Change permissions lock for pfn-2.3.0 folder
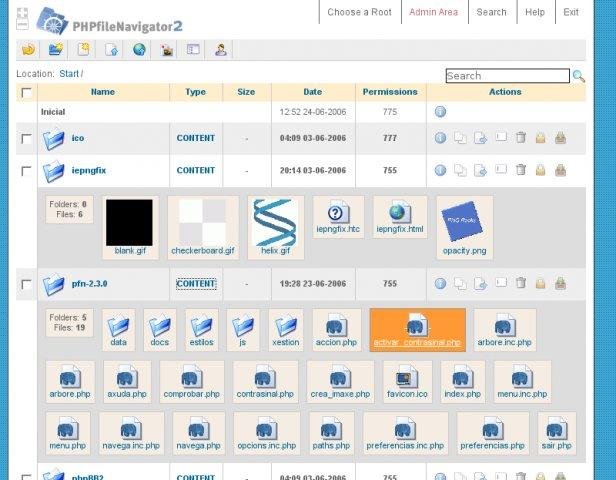Image resolution: width=616 pixels, height=480 pixels. coord(541,283)
